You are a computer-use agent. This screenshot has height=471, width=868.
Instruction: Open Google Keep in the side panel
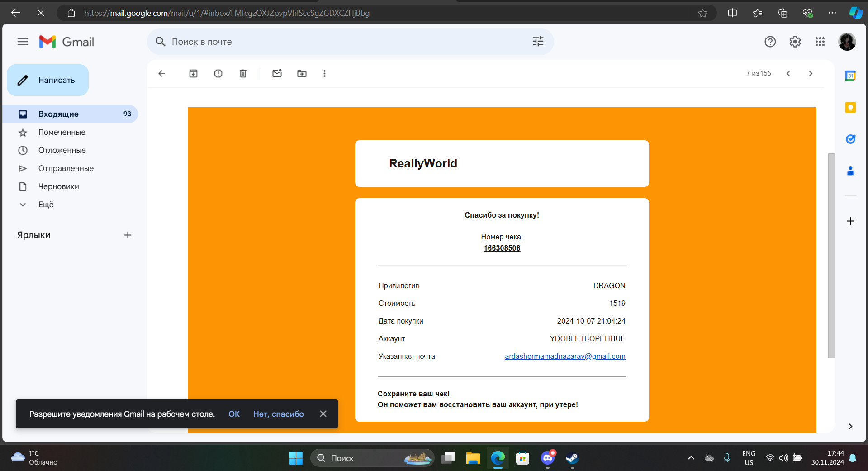click(x=850, y=108)
